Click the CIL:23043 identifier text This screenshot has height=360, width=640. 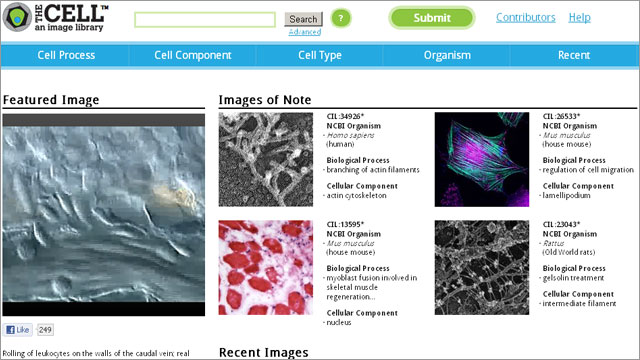tap(561, 224)
